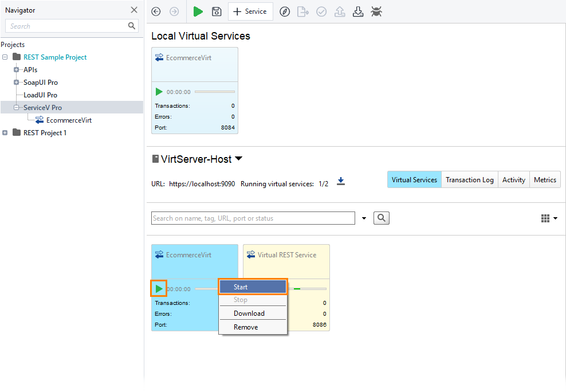Click the back navigation arrow
The height and width of the screenshot is (392, 566).
[156, 11]
